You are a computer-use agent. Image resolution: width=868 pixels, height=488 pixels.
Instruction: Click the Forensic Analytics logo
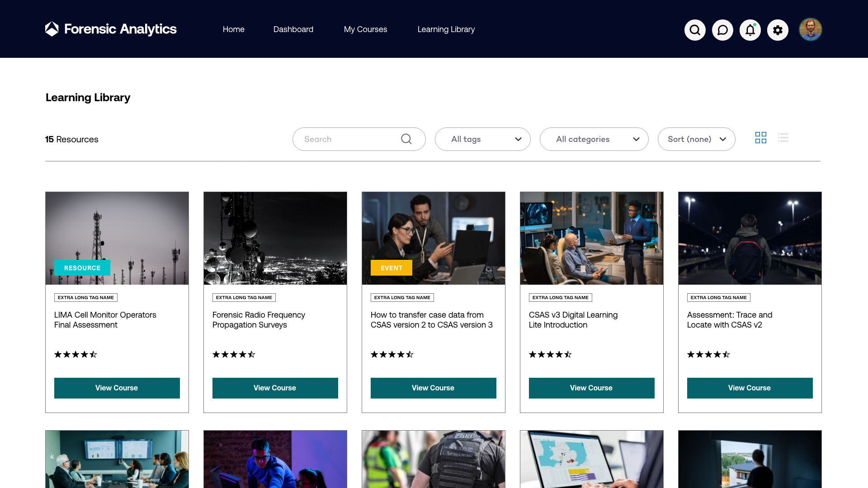[x=111, y=29]
